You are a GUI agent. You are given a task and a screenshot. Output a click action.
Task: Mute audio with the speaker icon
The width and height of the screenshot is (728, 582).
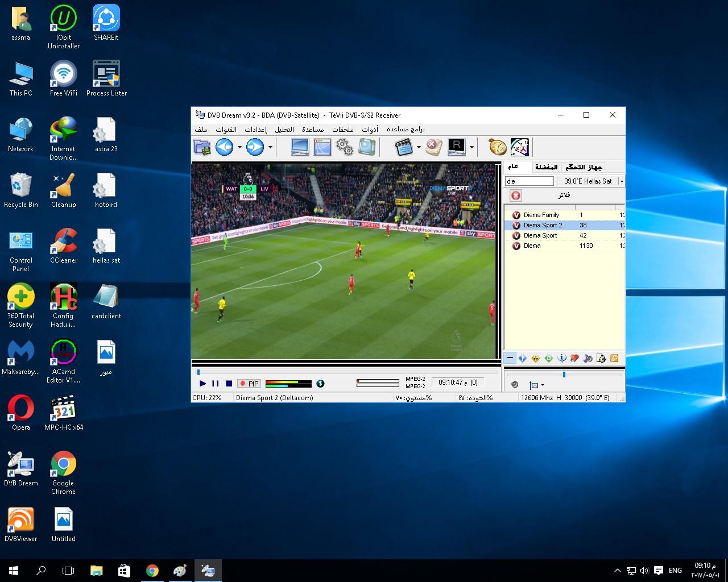tap(515, 385)
